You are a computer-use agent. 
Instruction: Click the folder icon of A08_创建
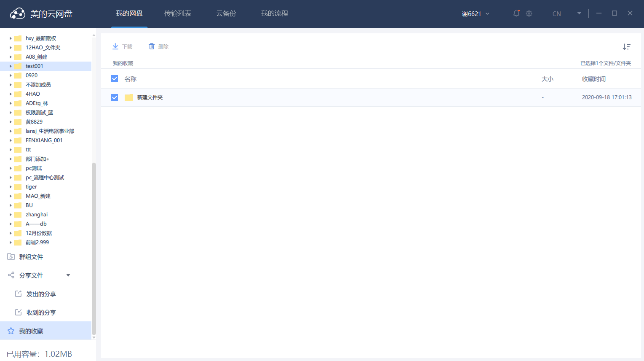pyautogui.click(x=18, y=57)
